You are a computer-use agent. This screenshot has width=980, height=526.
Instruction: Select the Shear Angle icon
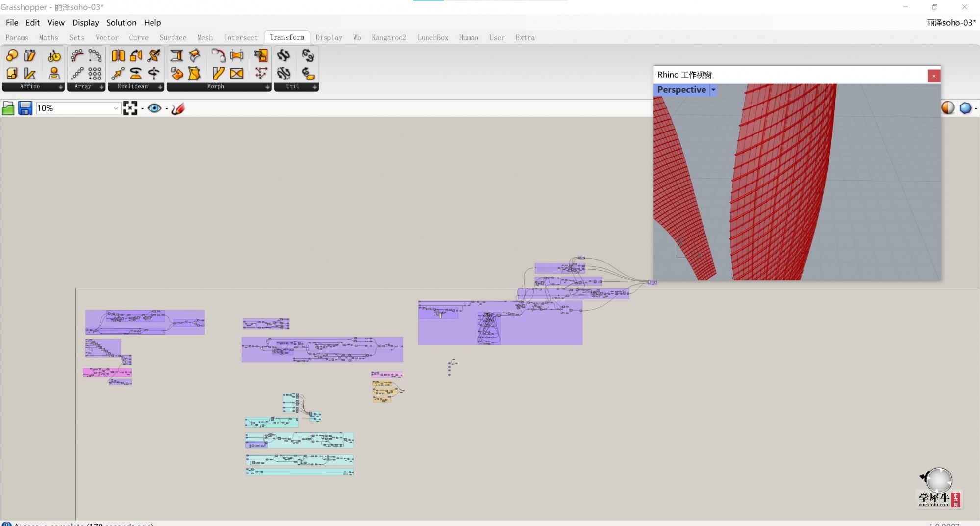click(30, 74)
